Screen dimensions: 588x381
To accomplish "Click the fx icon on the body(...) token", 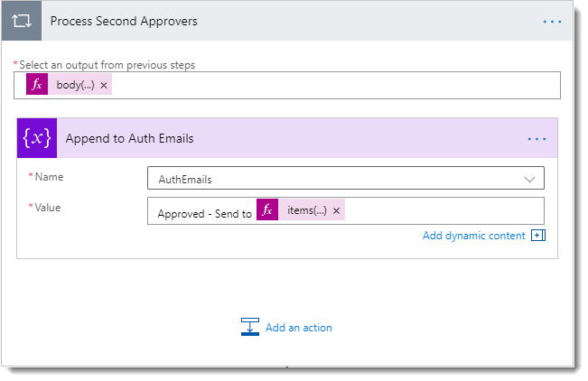I will 37,85.
